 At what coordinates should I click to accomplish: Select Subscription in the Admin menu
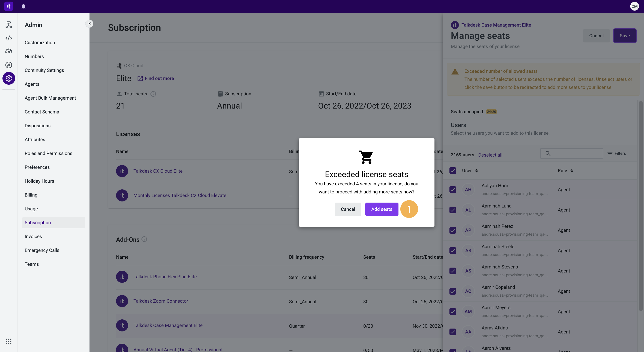pyautogui.click(x=53, y=223)
